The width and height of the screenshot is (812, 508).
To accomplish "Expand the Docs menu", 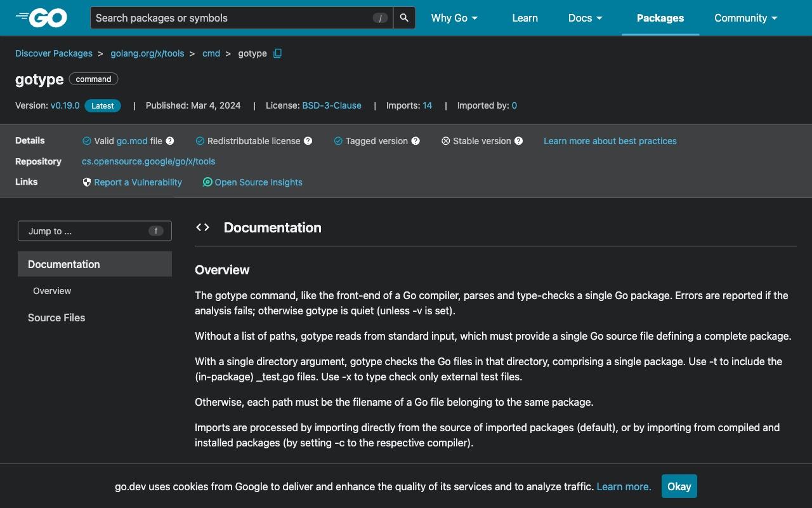I will point(585,18).
